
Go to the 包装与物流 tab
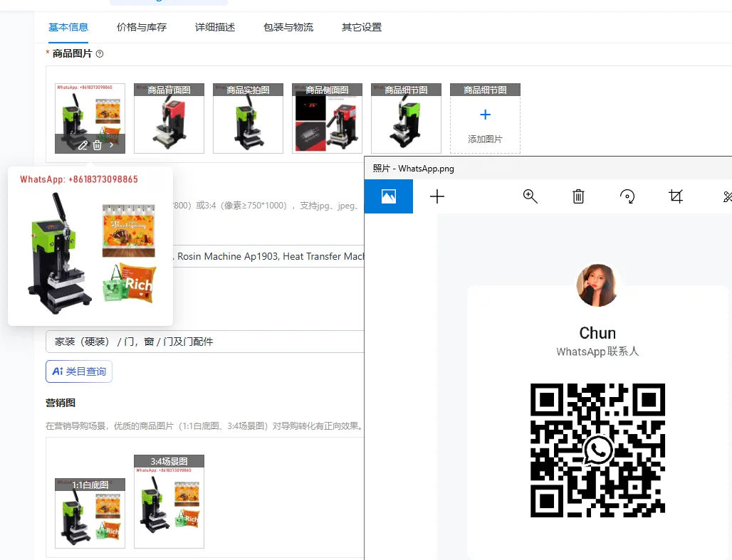(288, 27)
